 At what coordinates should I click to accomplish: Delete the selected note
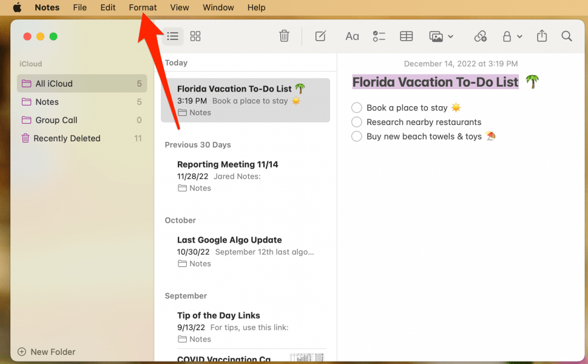pos(284,36)
